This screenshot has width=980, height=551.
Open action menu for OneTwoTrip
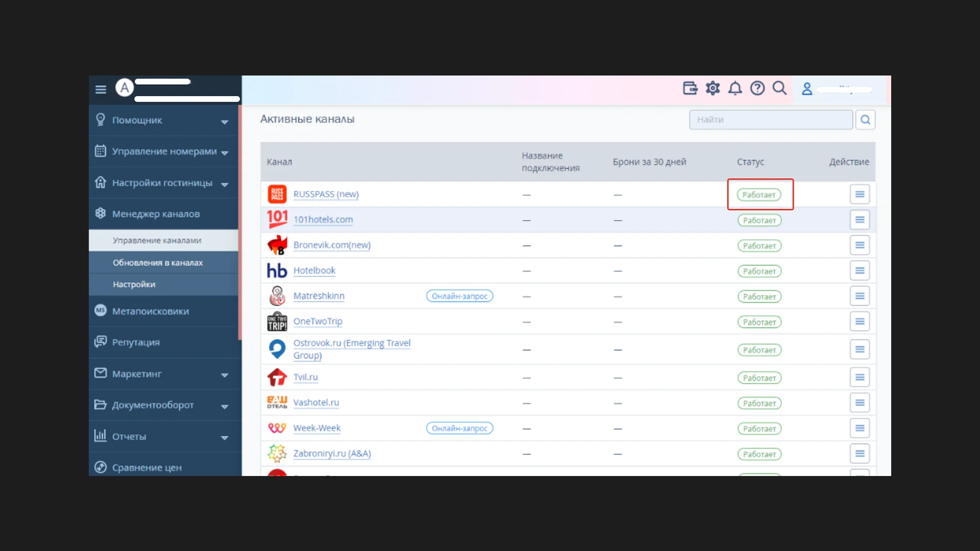[x=860, y=321]
